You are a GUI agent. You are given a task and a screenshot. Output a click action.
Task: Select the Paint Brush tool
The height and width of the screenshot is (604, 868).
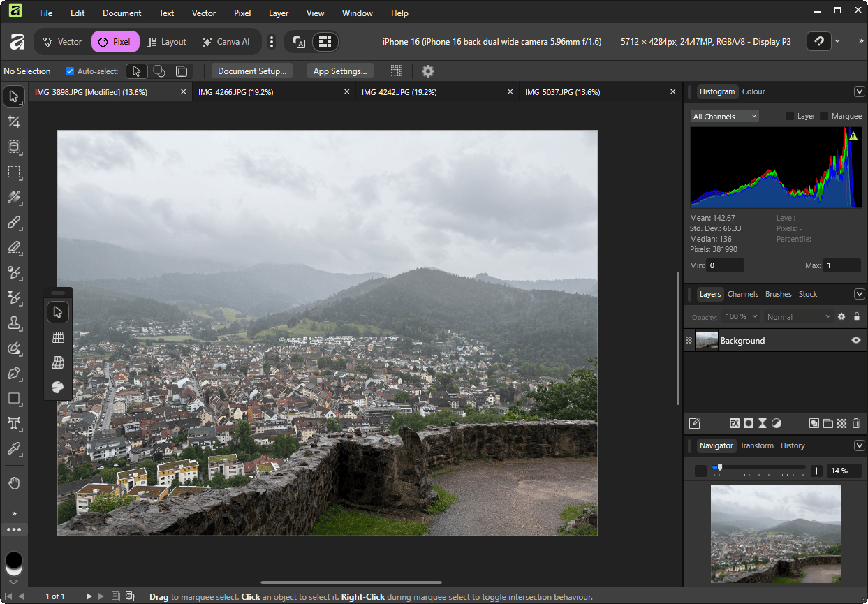tap(14, 223)
